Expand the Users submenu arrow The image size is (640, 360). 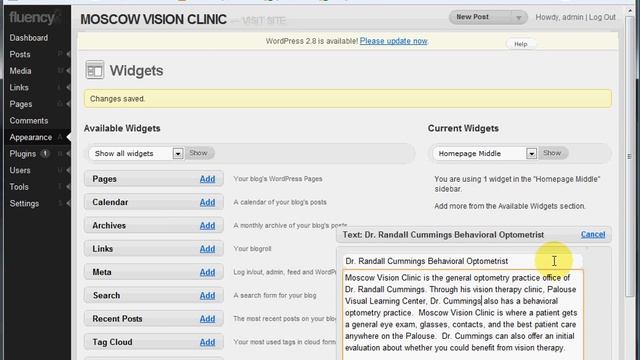click(68, 170)
